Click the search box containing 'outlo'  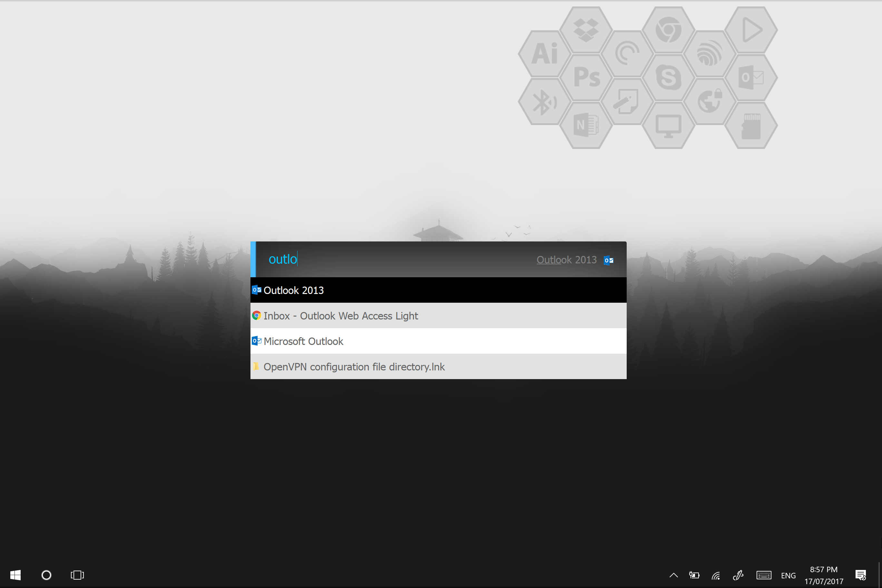pyautogui.click(x=375, y=260)
